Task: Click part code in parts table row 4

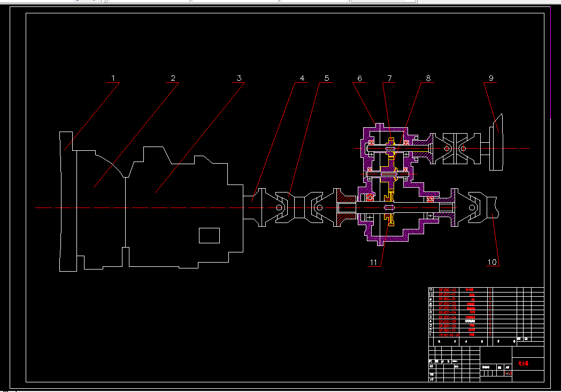Action: point(448,321)
